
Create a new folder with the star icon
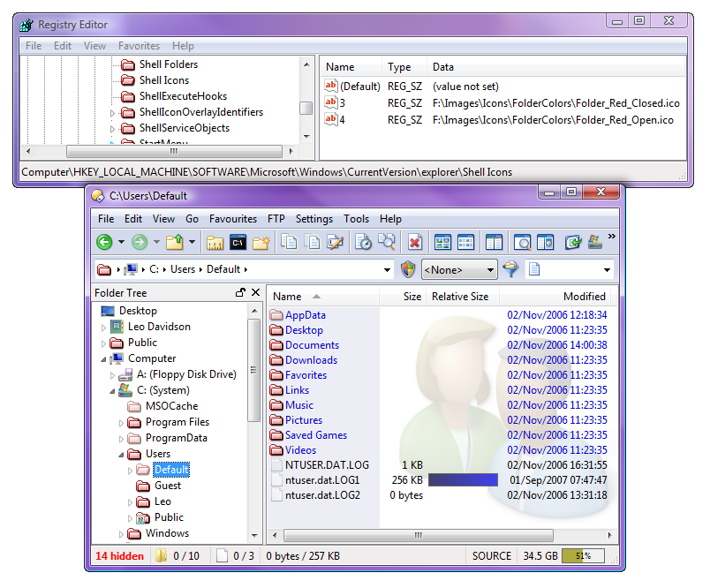click(x=261, y=242)
